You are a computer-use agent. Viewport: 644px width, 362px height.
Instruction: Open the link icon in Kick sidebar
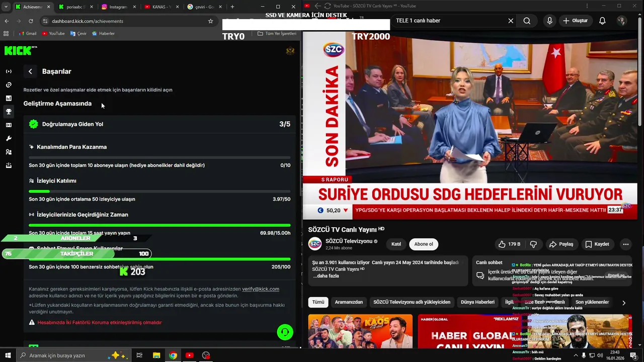[x=9, y=85]
